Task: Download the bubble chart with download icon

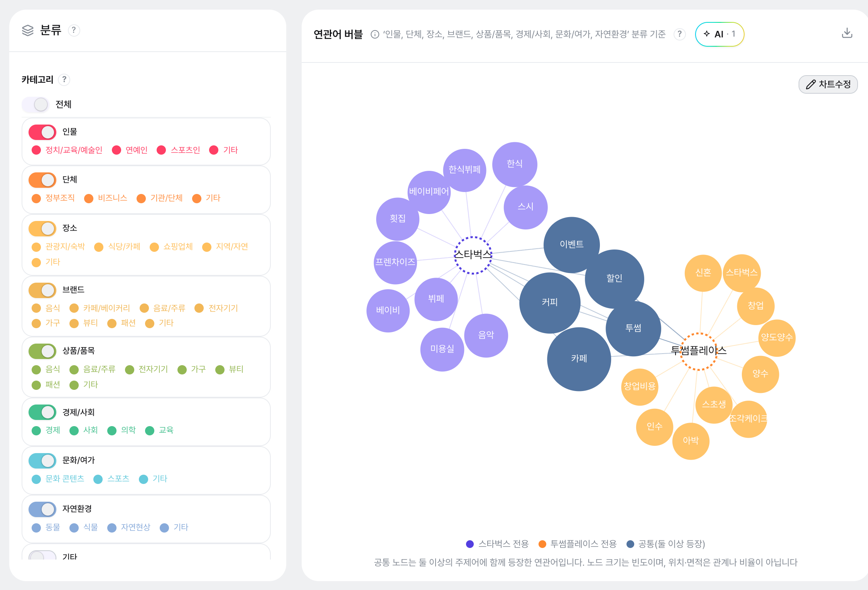Action: pos(847,33)
